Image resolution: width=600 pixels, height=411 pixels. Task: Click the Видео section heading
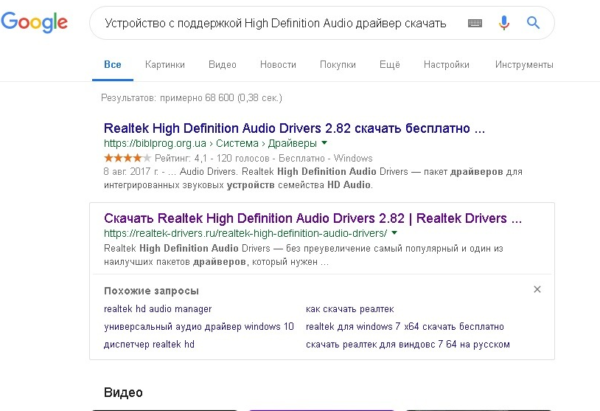123,393
